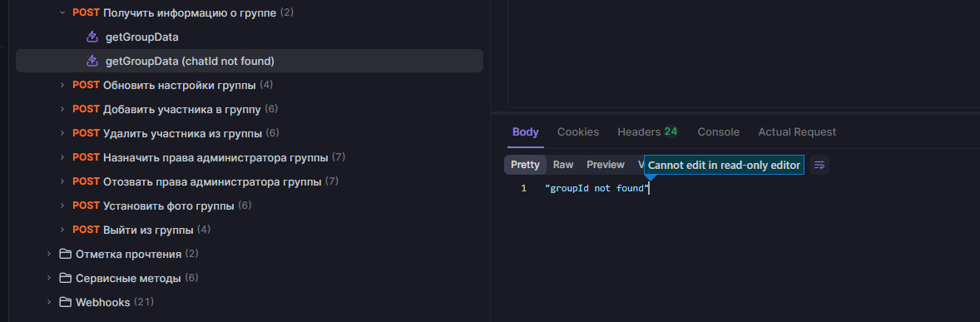
Task: Select the Pretty view mode
Action: click(525, 165)
